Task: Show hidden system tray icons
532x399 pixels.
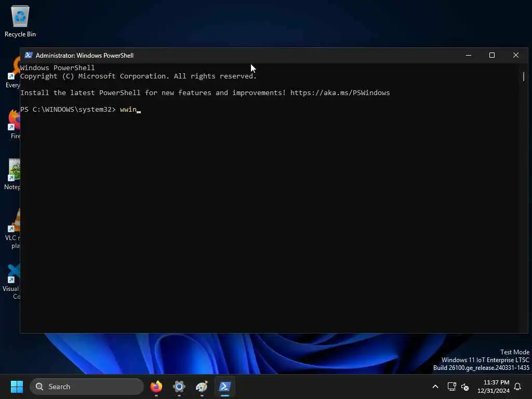Action: click(435, 387)
